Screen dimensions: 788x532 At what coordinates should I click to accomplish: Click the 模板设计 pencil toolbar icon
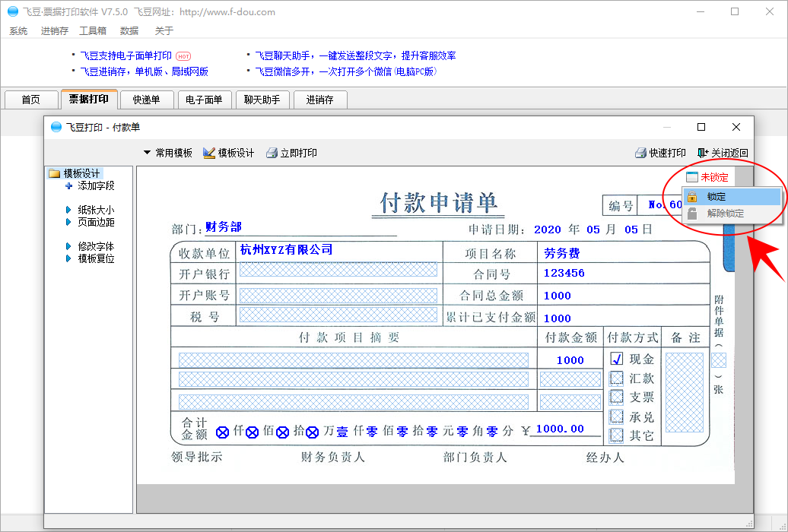pos(208,153)
